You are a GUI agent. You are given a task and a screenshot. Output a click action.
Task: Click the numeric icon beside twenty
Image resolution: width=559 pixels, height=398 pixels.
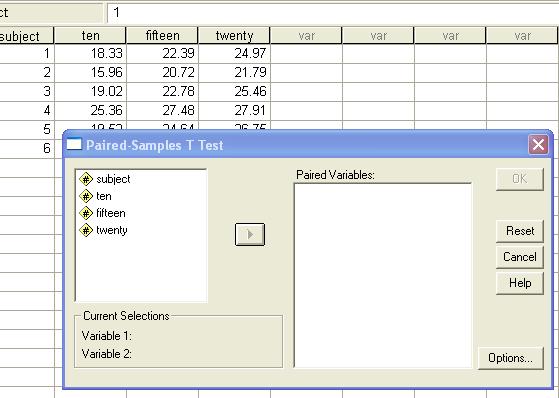(x=86, y=230)
